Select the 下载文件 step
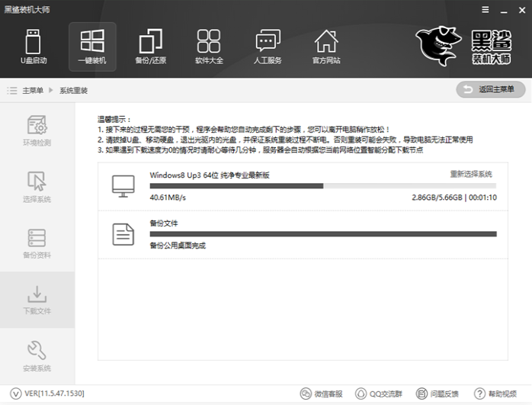Screen dimensions: 532x405 pyautogui.click(x=37, y=300)
